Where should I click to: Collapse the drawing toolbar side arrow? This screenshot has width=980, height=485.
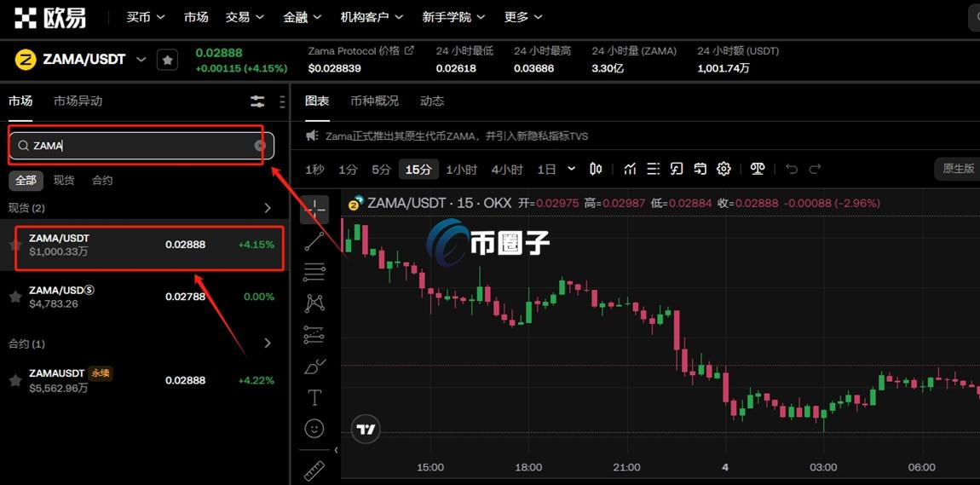[x=337, y=450]
